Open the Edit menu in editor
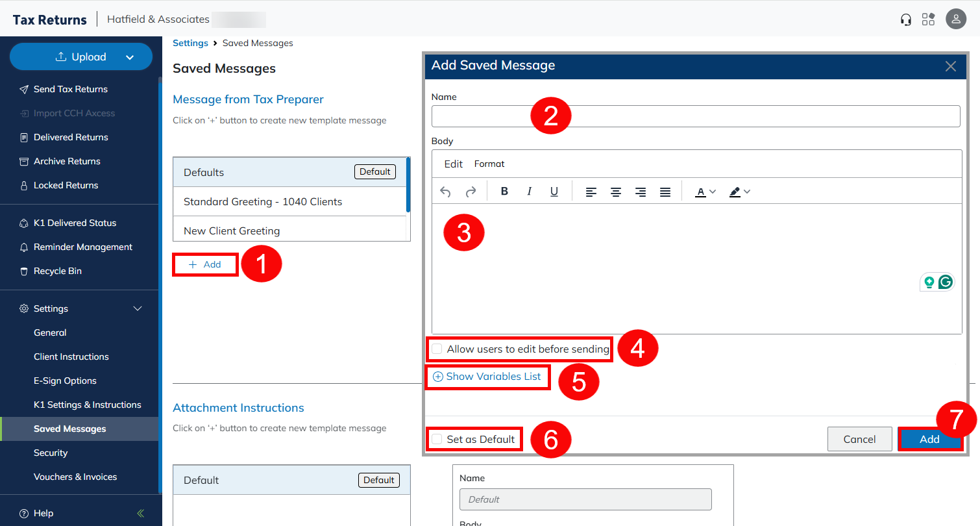Screen dimensions: 980x526 tap(453, 164)
